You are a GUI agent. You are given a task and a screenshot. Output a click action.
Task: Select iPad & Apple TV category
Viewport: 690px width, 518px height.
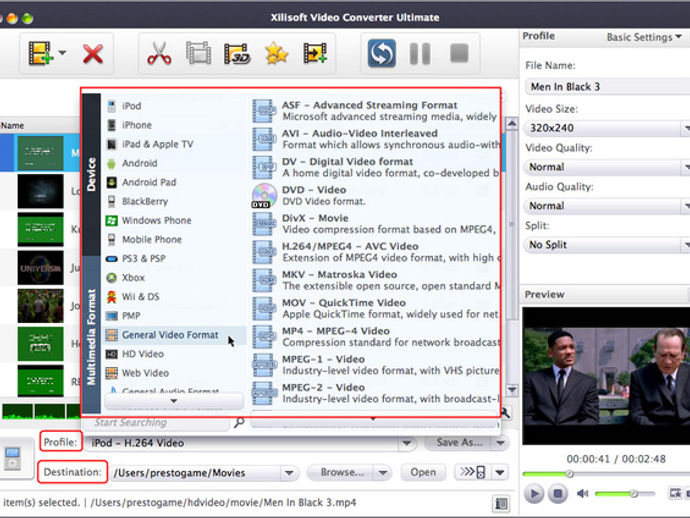pos(174,144)
